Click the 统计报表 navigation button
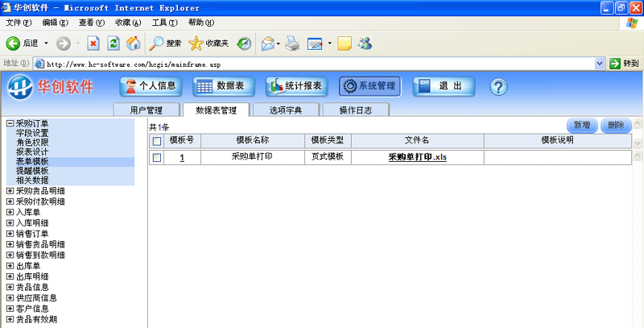The image size is (644, 328). 295,86
